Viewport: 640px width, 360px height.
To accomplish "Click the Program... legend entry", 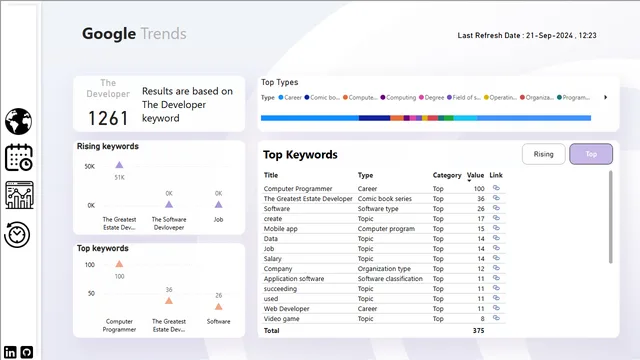I will pos(573,98).
